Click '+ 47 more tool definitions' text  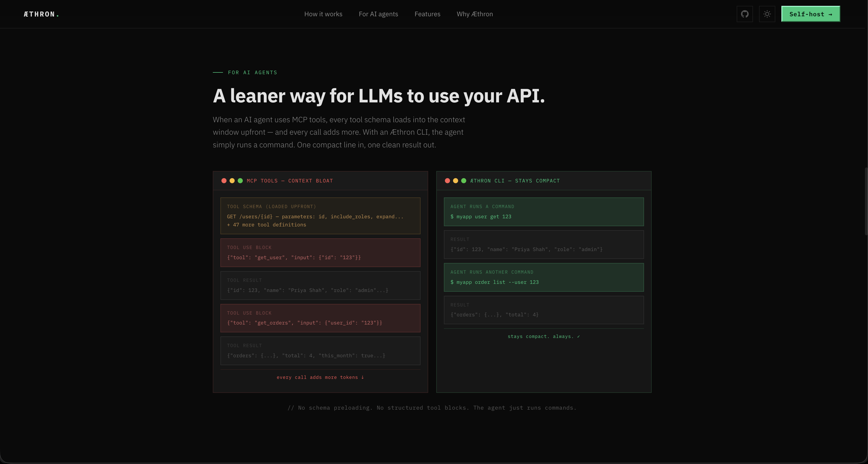click(266, 225)
